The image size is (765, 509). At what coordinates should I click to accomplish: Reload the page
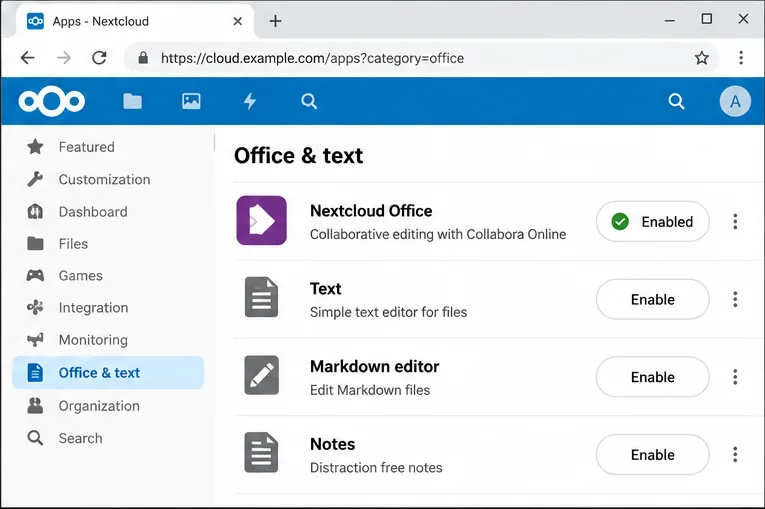point(100,58)
